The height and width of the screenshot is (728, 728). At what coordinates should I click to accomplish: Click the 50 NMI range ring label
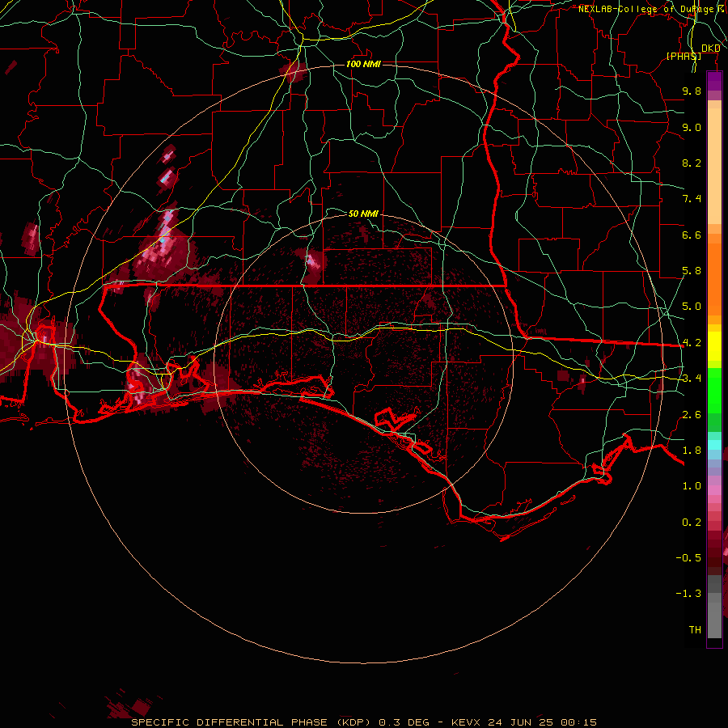point(363,214)
